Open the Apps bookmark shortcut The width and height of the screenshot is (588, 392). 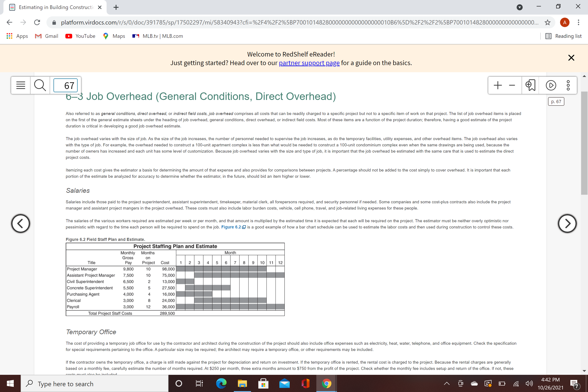point(17,36)
